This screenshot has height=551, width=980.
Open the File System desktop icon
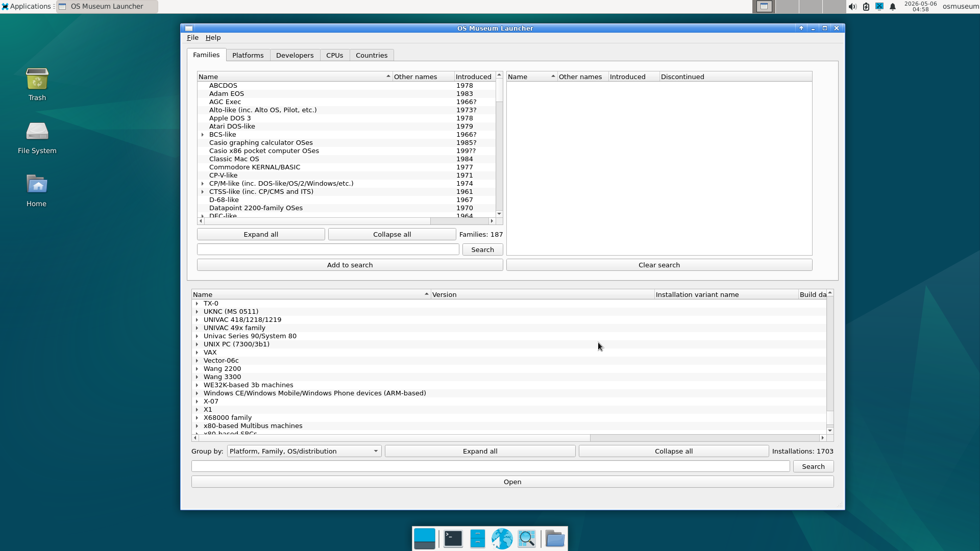click(x=37, y=138)
